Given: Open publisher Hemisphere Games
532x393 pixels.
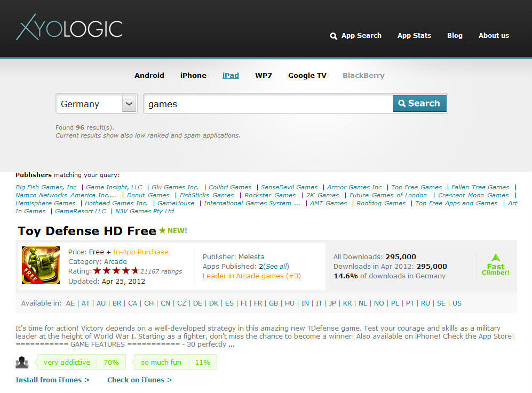Looking at the screenshot, I should (45, 204).
